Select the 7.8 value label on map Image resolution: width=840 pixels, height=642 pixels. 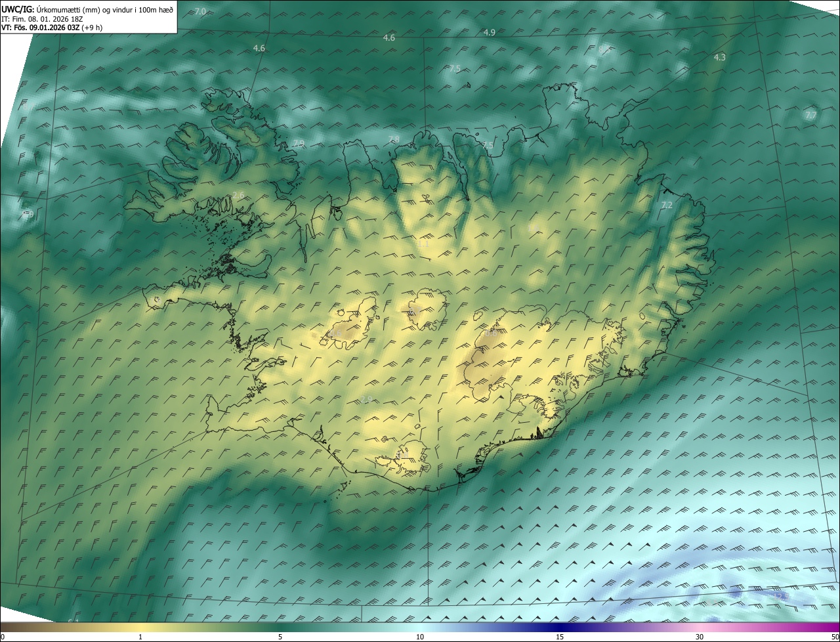coord(394,139)
